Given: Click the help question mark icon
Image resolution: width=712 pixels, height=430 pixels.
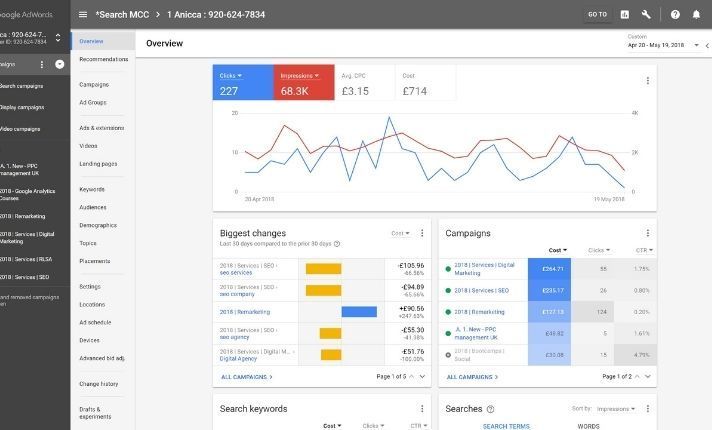Looking at the screenshot, I should point(675,14).
